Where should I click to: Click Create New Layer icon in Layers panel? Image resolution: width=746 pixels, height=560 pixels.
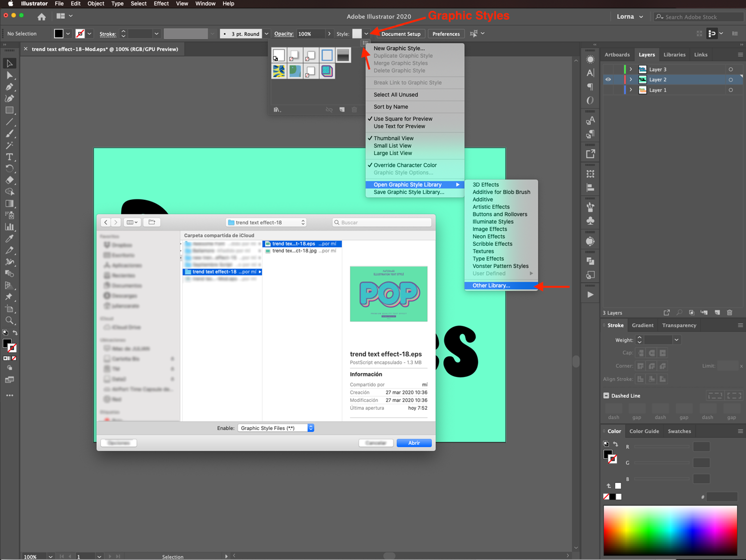(x=717, y=312)
